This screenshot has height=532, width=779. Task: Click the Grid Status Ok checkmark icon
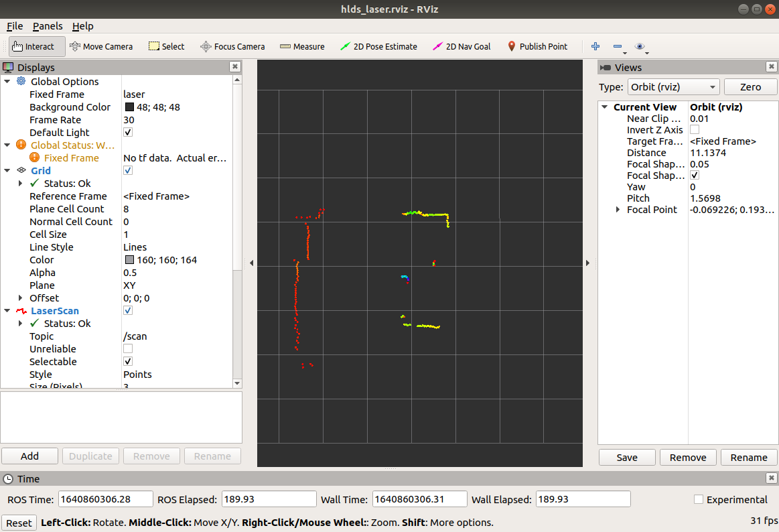[34, 183]
